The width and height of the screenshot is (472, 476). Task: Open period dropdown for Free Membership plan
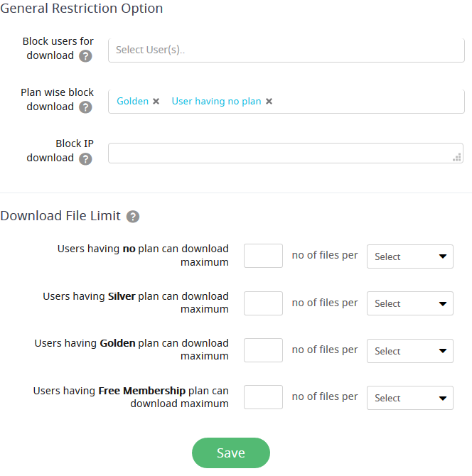point(409,398)
